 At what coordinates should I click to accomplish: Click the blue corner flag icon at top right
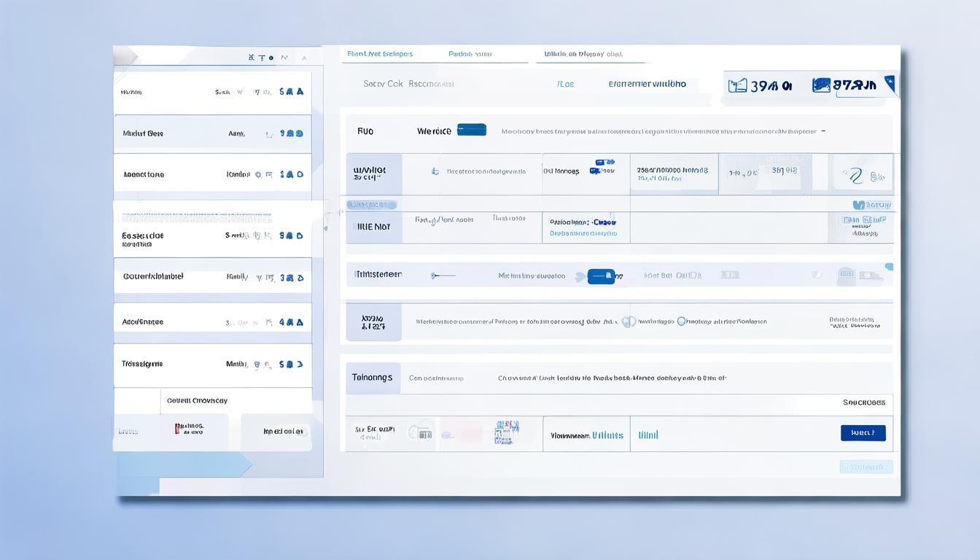coord(890,83)
